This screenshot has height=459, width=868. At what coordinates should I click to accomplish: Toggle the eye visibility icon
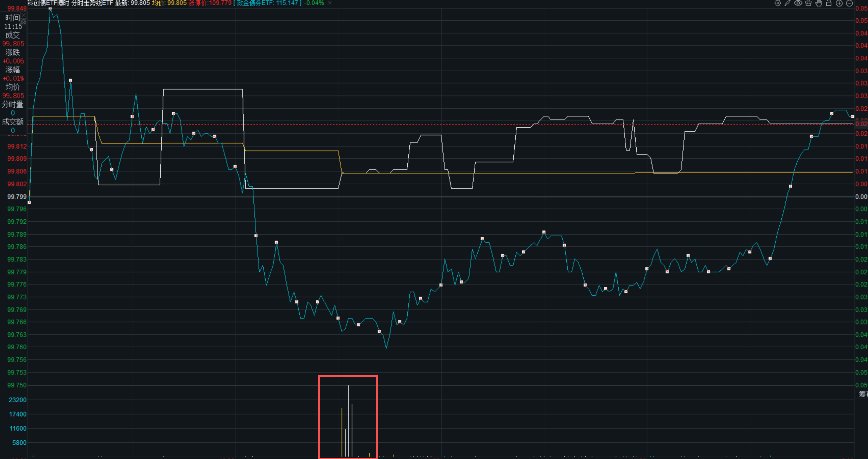tap(798, 3)
